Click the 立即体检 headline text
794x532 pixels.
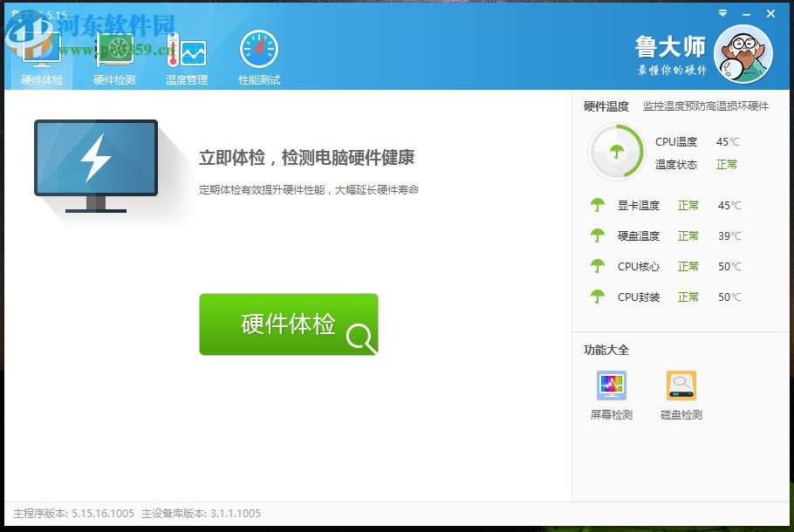(307, 158)
